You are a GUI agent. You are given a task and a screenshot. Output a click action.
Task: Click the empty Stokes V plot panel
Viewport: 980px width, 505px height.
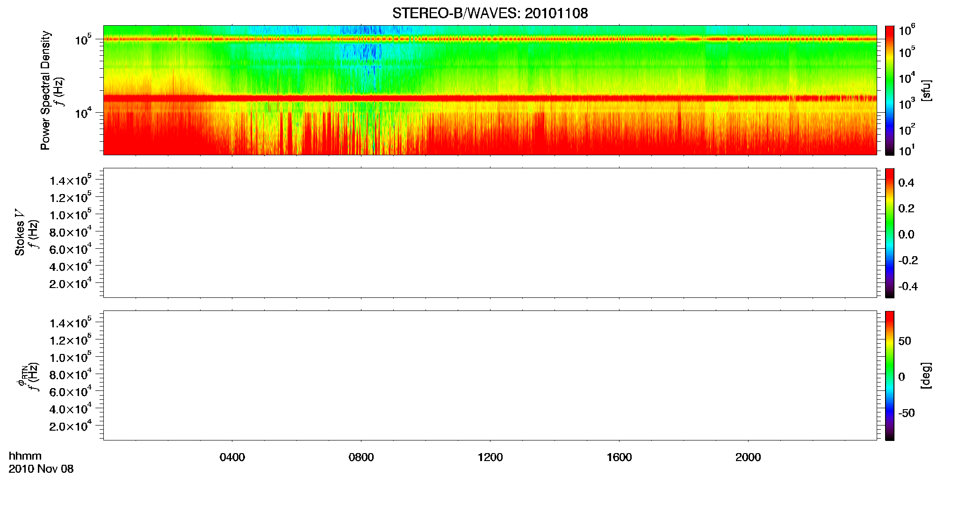(x=490, y=233)
